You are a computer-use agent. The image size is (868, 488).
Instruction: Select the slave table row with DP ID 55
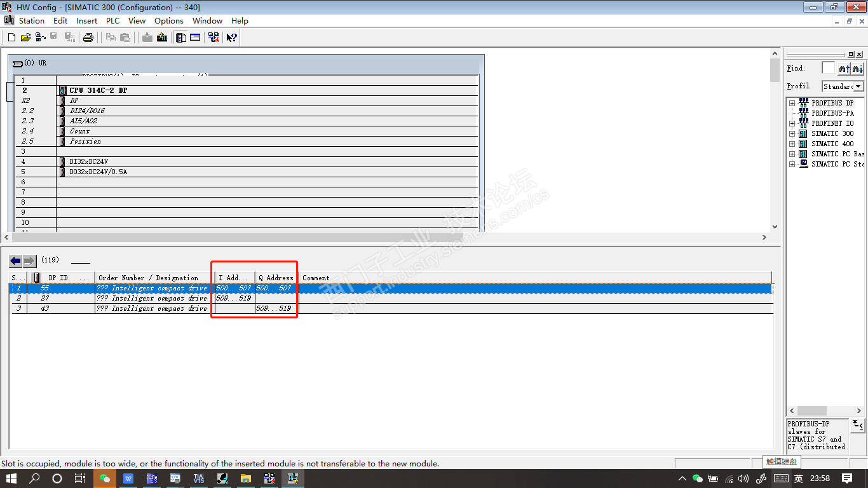(391, 288)
